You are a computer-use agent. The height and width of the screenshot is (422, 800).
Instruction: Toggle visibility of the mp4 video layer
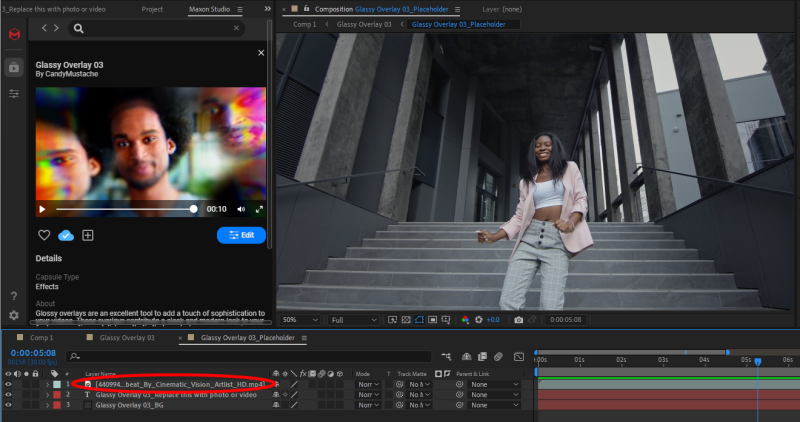[x=8, y=384]
